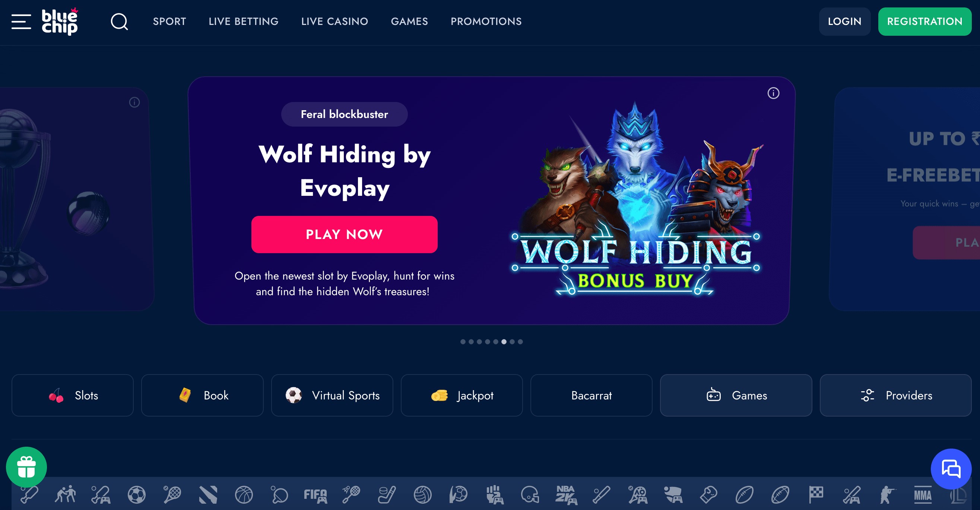Select the first carousel pagination dot
This screenshot has height=510, width=980.
point(463,341)
